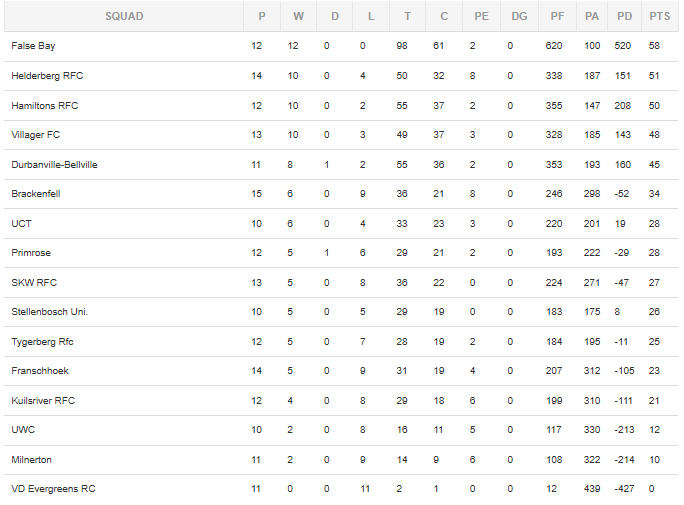684x505 pixels.
Task: Sort by the PA column header
Action: coord(592,17)
